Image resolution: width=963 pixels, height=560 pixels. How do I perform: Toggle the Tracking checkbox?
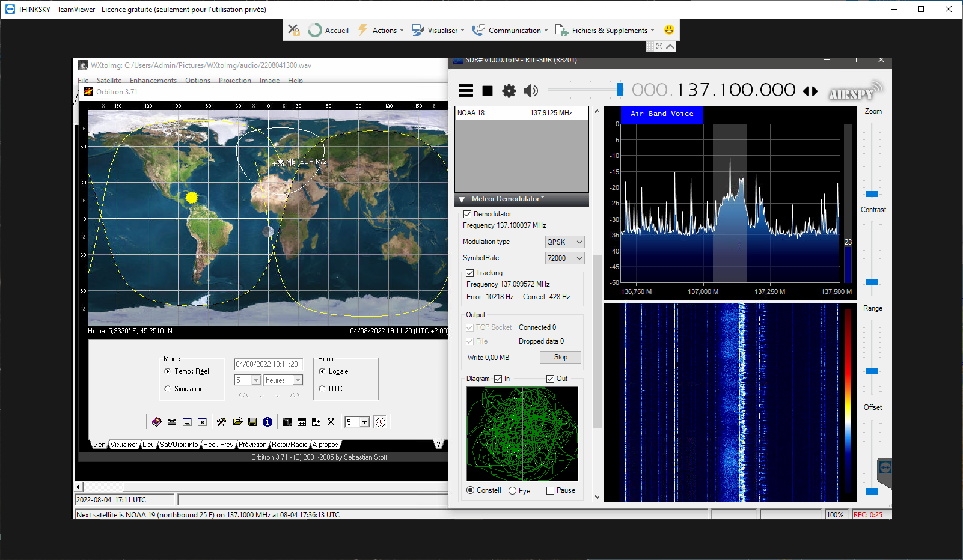click(470, 273)
